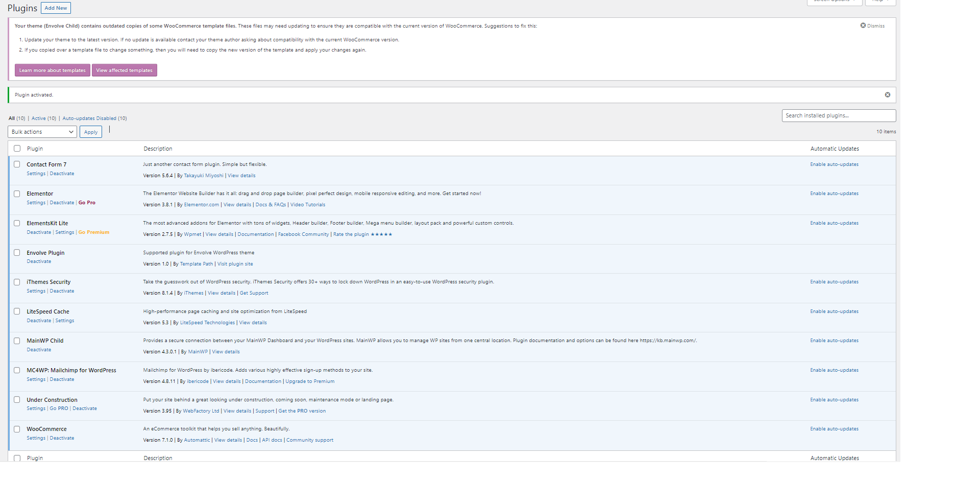The height and width of the screenshot is (482, 980).
Task: Open ElementsKit Lite Settings
Action: [65, 232]
